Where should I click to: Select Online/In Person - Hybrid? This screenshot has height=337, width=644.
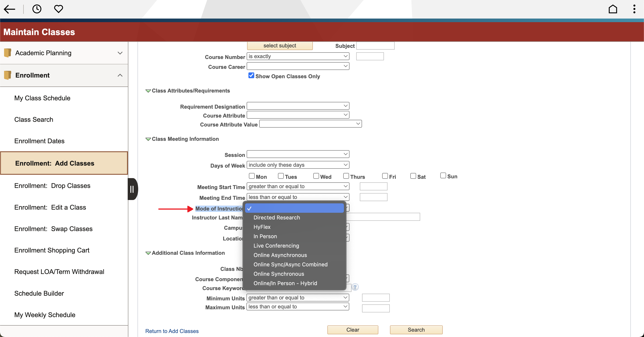[x=294, y=283]
